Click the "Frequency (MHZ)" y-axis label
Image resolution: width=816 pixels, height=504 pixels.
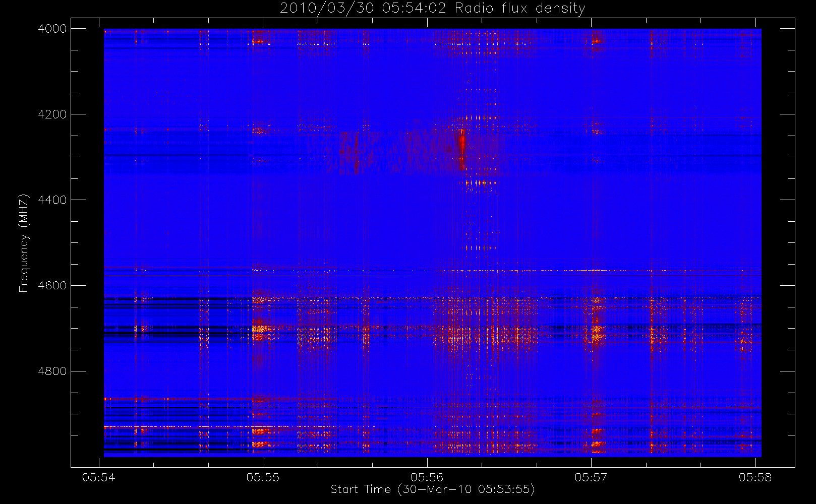23,243
